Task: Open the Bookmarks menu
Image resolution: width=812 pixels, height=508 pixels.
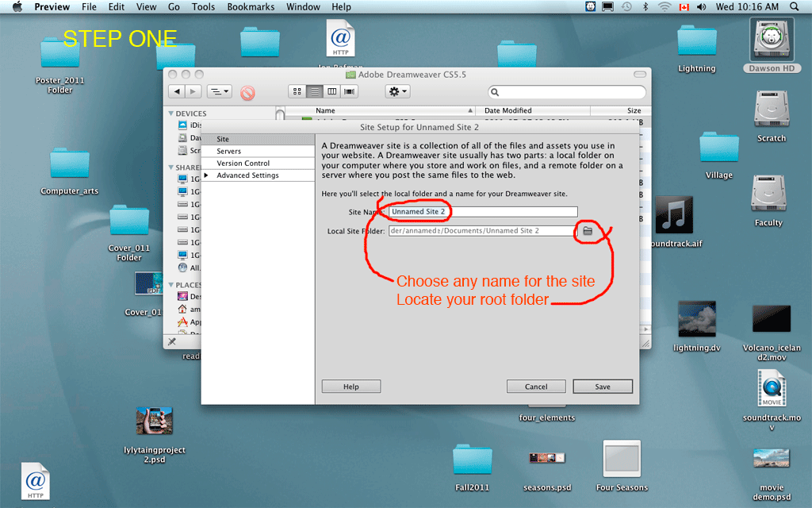Action: click(x=251, y=6)
